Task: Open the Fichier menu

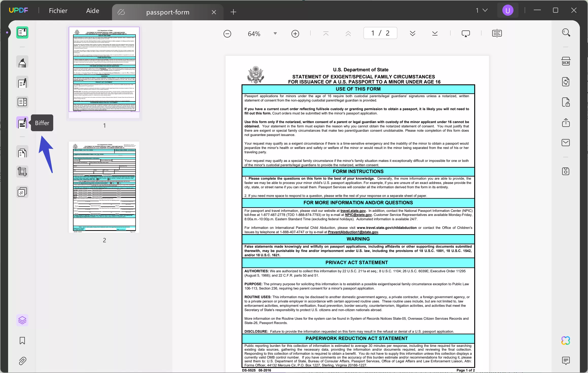Action: [x=58, y=10]
